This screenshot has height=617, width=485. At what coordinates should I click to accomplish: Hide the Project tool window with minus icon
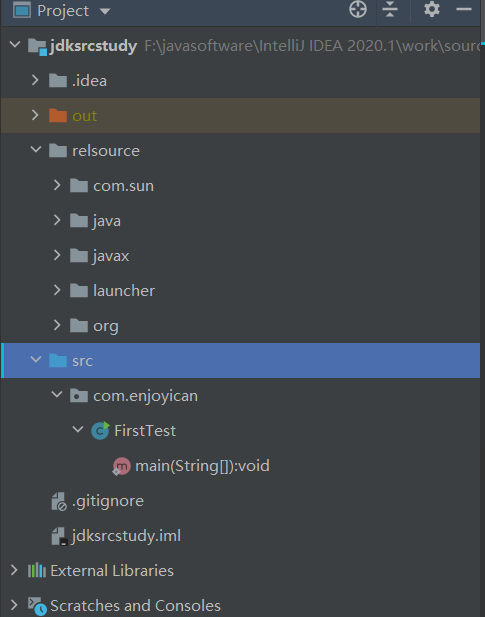[464, 9]
